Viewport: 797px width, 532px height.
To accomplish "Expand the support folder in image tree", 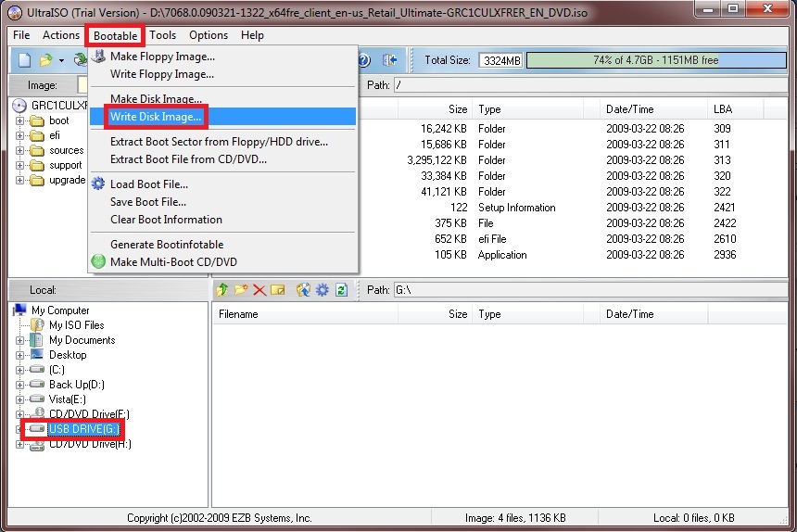I will [19, 165].
